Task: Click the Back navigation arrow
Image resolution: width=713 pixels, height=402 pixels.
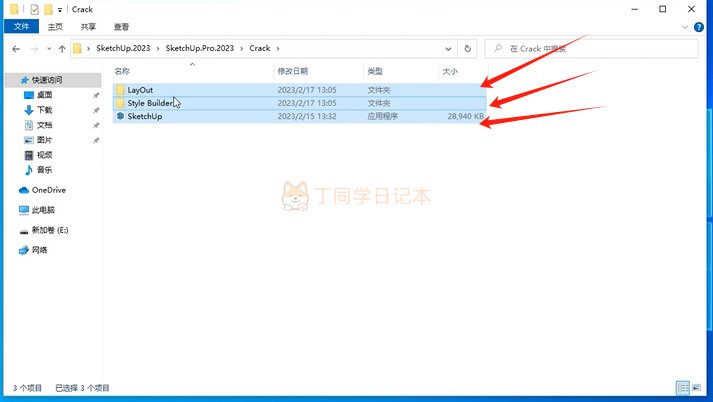Action: pyautogui.click(x=16, y=49)
